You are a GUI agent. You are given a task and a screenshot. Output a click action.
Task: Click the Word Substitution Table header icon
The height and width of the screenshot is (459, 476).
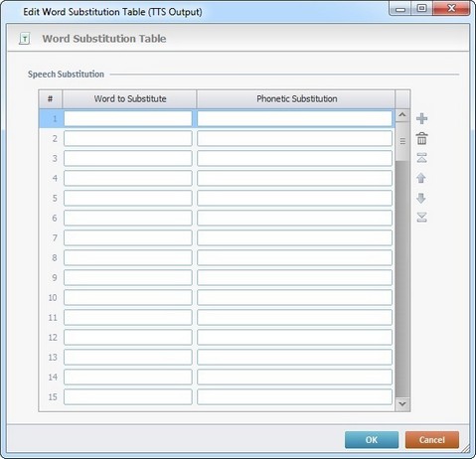(24, 39)
